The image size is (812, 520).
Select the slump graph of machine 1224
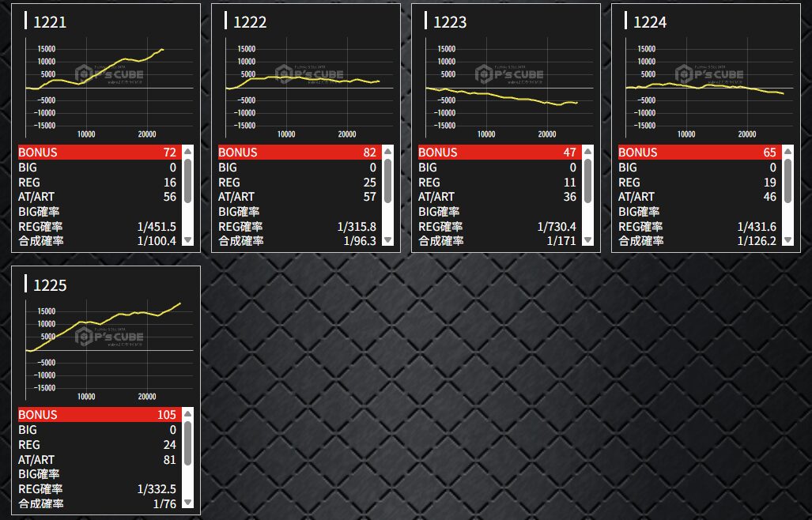(x=708, y=88)
